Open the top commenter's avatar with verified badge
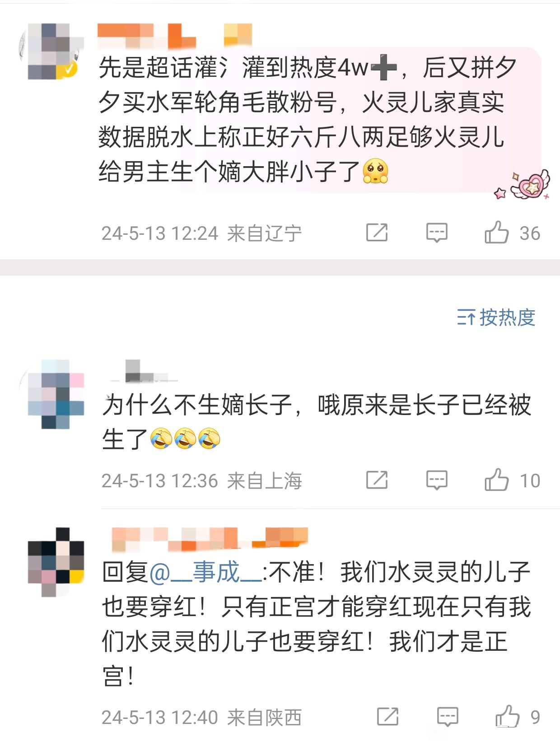The height and width of the screenshot is (747, 560). 51,51
